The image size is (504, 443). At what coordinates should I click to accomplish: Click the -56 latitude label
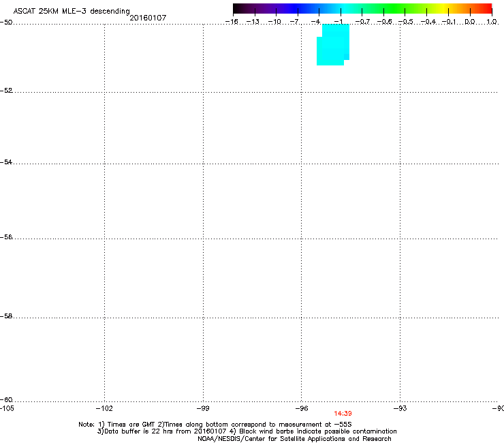point(6,237)
